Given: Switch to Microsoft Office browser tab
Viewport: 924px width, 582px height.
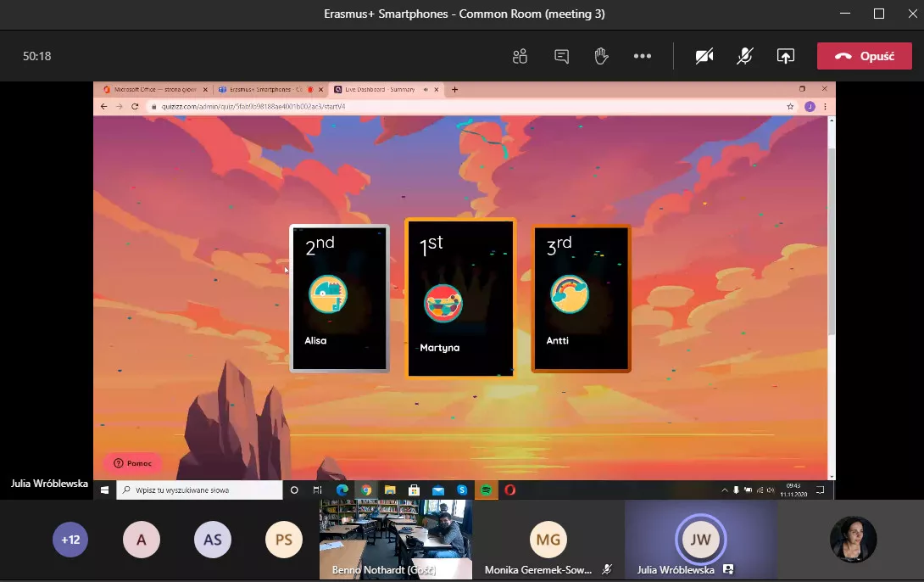Looking at the screenshot, I should pos(154,89).
